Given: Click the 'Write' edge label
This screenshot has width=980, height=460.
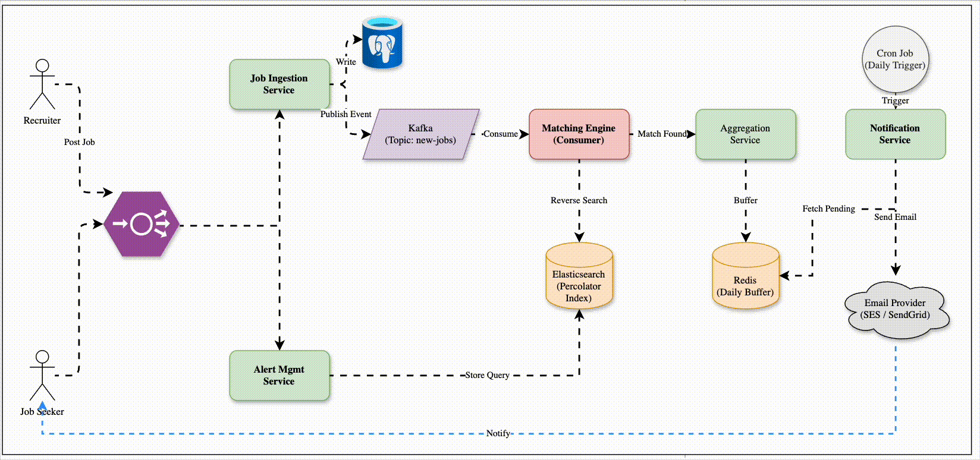Looking at the screenshot, I should tap(346, 62).
